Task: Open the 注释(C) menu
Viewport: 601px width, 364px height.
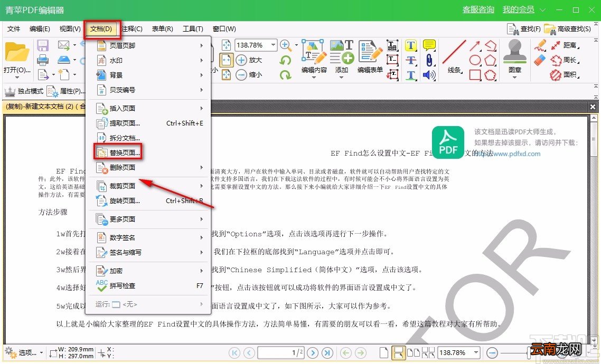Action: click(x=132, y=28)
